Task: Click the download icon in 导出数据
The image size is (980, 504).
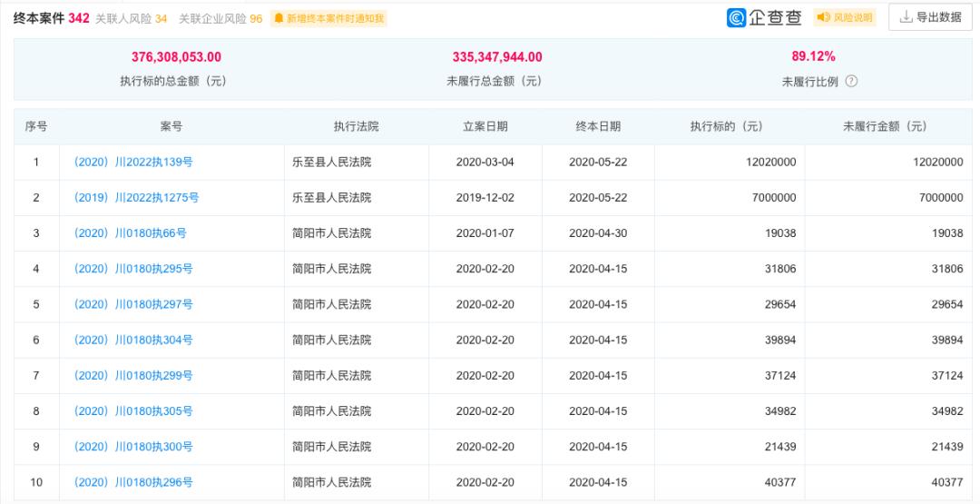Action: (906, 17)
